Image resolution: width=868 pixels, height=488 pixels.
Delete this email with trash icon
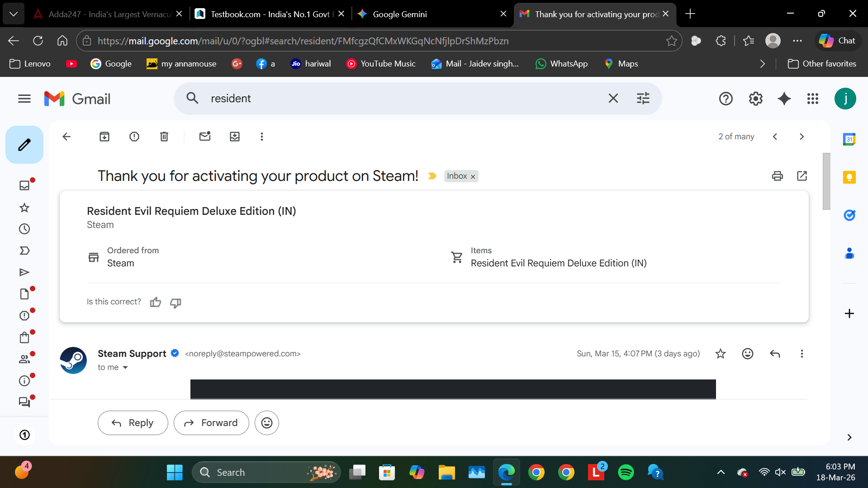(164, 137)
